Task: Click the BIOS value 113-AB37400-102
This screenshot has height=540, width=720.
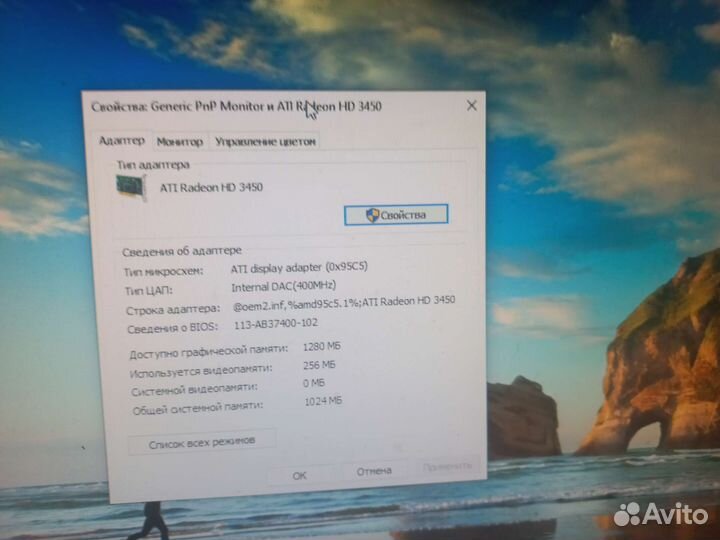Action: coord(275,324)
